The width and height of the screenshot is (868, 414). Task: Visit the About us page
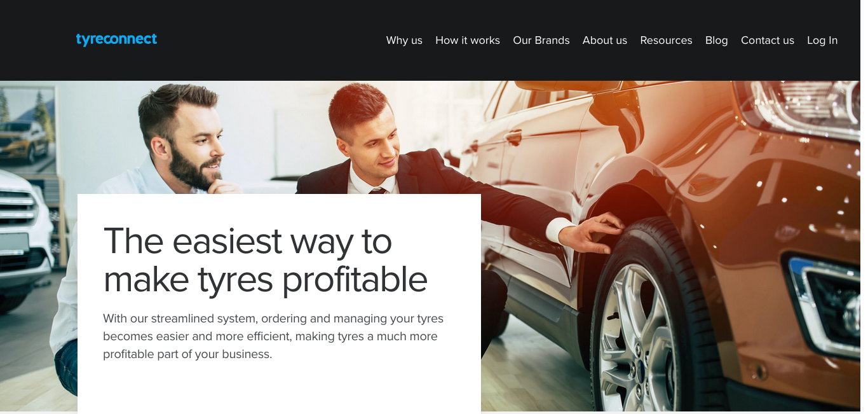605,40
